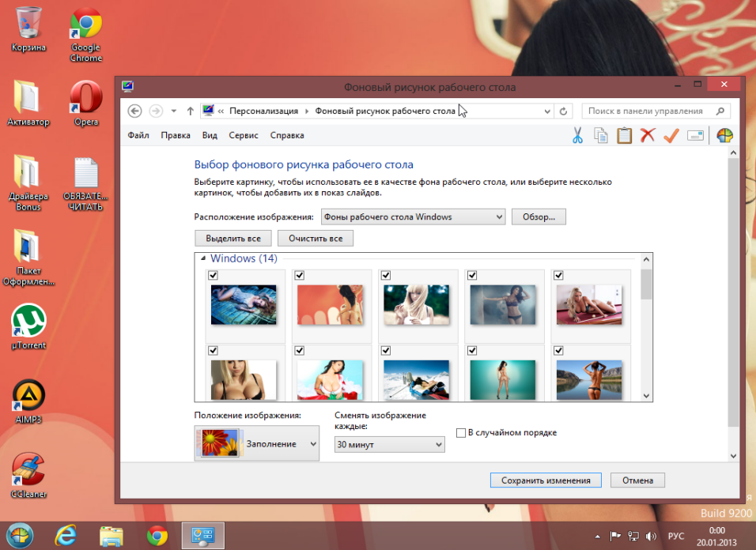Click the orange checkmark toolbar icon

tap(671, 135)
